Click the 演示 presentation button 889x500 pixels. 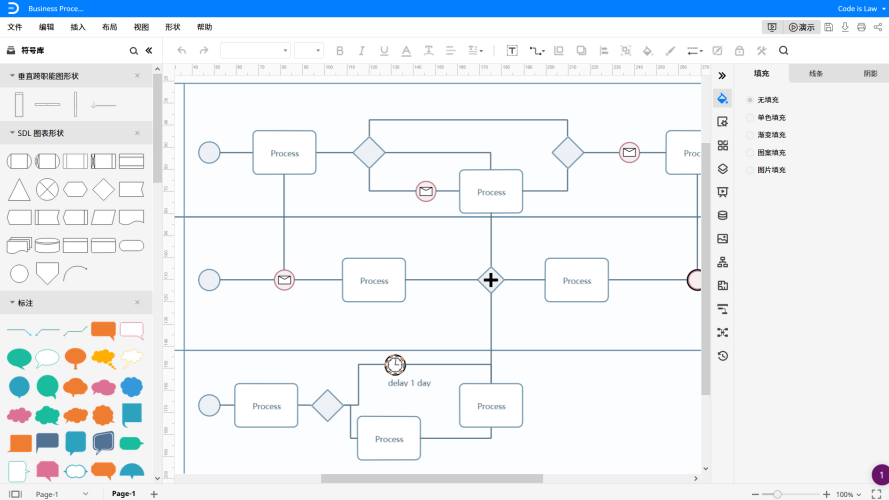801,27
